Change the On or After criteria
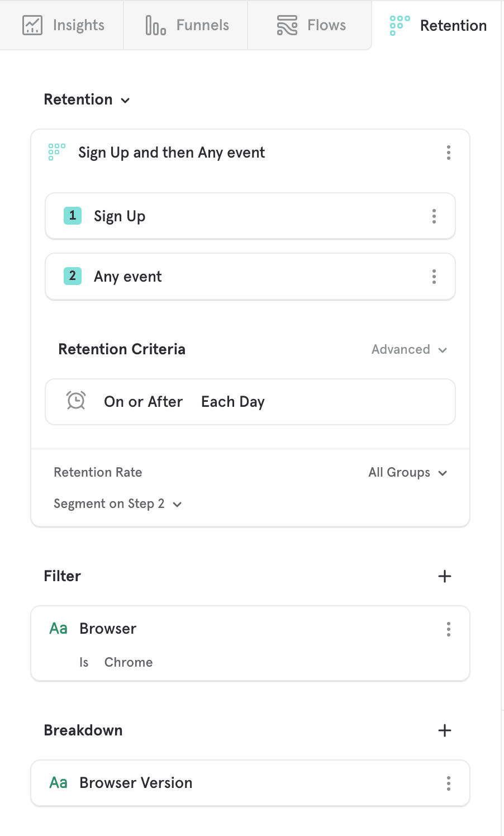Screen dimensions: 504x836 [x=143, y=402]
